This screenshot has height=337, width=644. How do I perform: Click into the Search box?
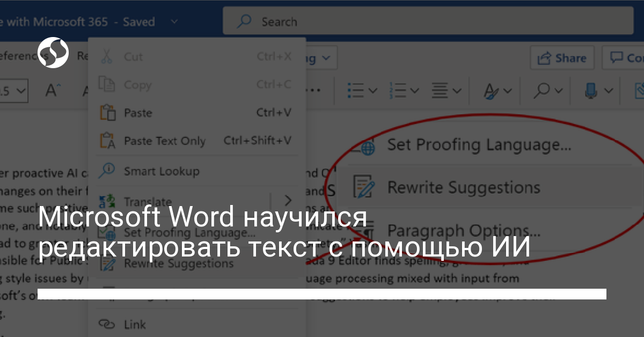(428, 21)
